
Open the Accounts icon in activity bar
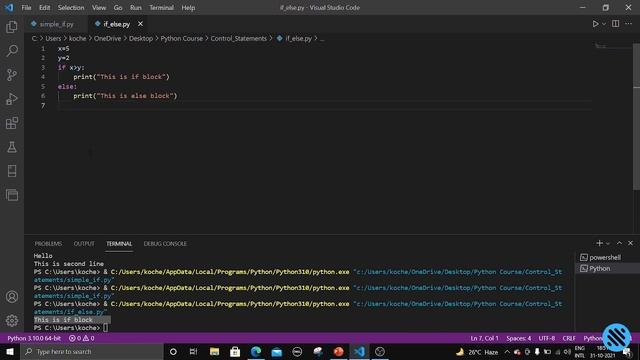(x=12, y=297)
